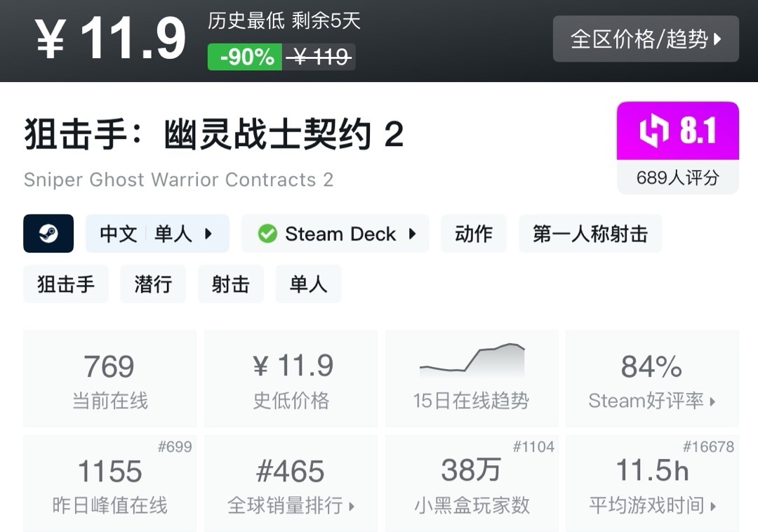
Task: Expand 全球销量排行 global sales ranking
Action: (291, 505)
